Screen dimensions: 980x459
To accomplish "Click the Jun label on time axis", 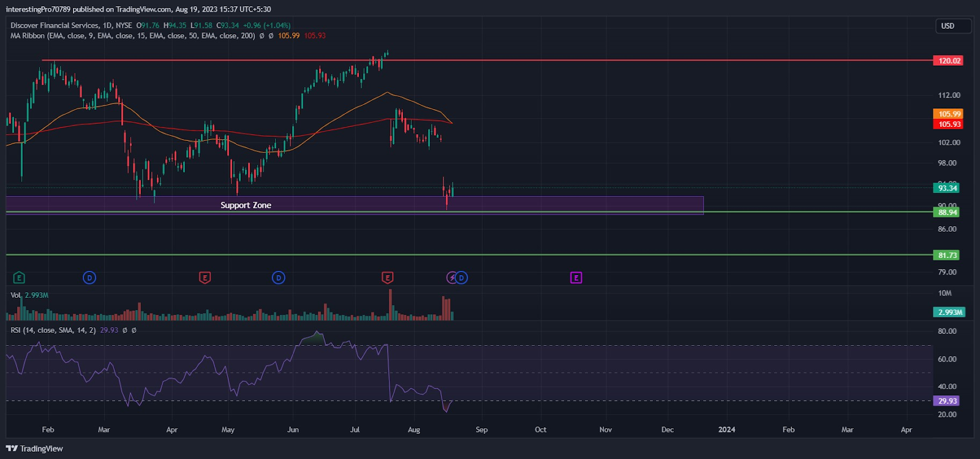I will point(293,430).
